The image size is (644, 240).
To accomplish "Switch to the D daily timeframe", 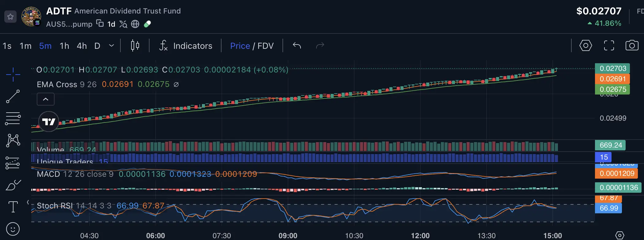I will click(97, 46).
